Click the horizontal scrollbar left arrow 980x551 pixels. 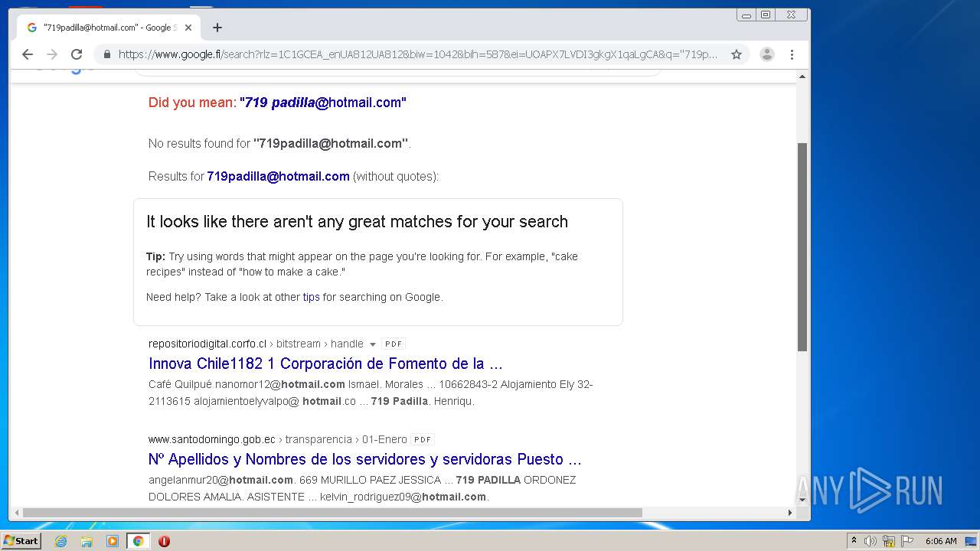coord(15,513)
